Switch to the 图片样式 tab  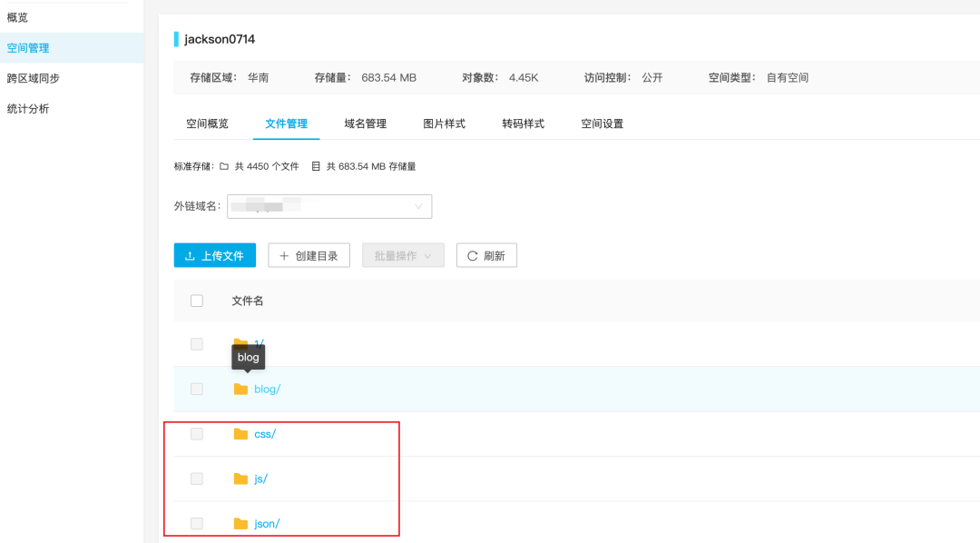(444, 123)
